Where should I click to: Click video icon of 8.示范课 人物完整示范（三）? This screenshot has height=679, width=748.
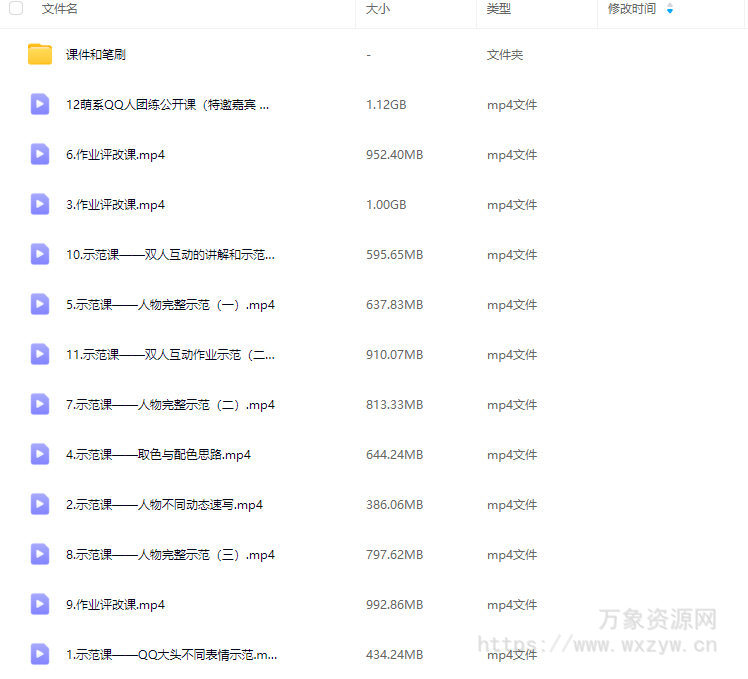(x=40, y=554)
